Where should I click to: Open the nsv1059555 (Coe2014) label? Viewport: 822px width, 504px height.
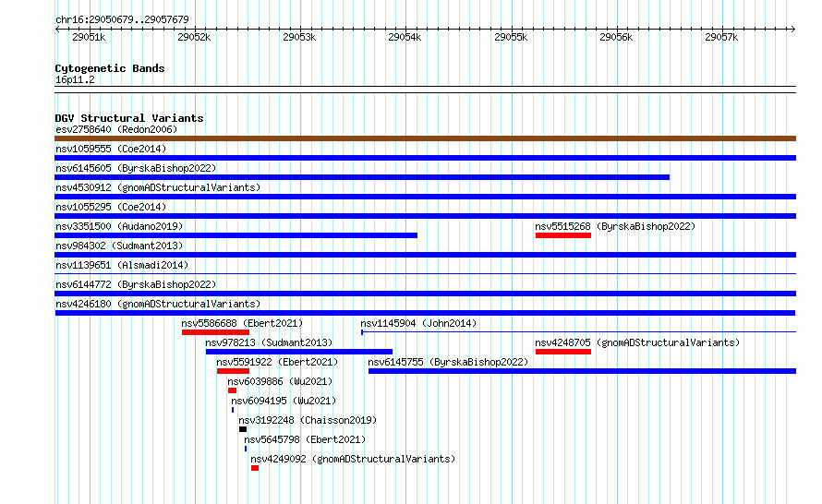coord(111,149)
